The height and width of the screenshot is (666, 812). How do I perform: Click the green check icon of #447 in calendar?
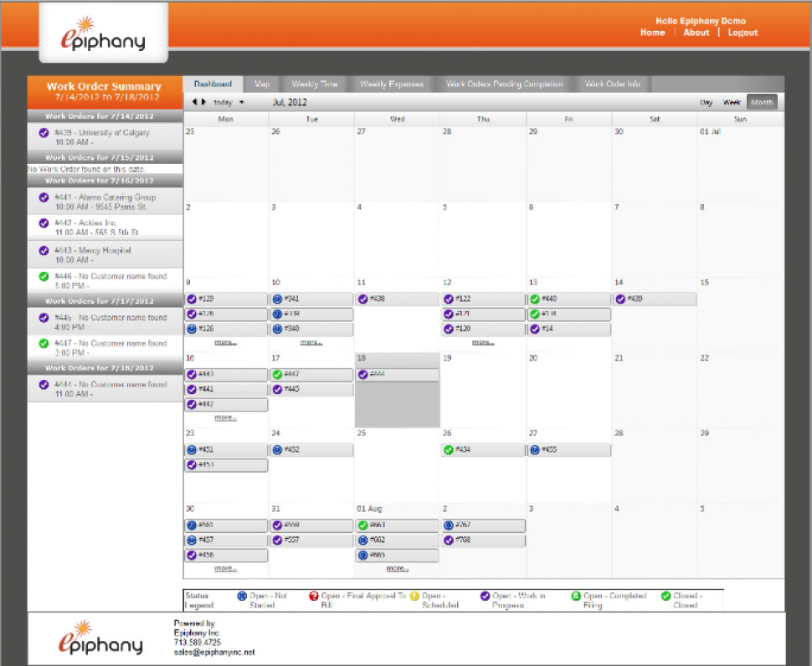point(277,374)
